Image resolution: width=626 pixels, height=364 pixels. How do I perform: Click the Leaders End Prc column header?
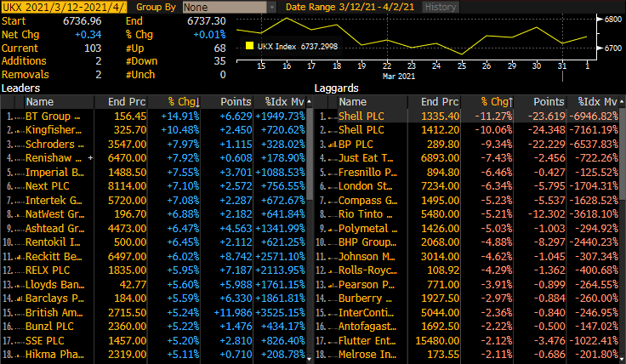click(x=121, y=102)
